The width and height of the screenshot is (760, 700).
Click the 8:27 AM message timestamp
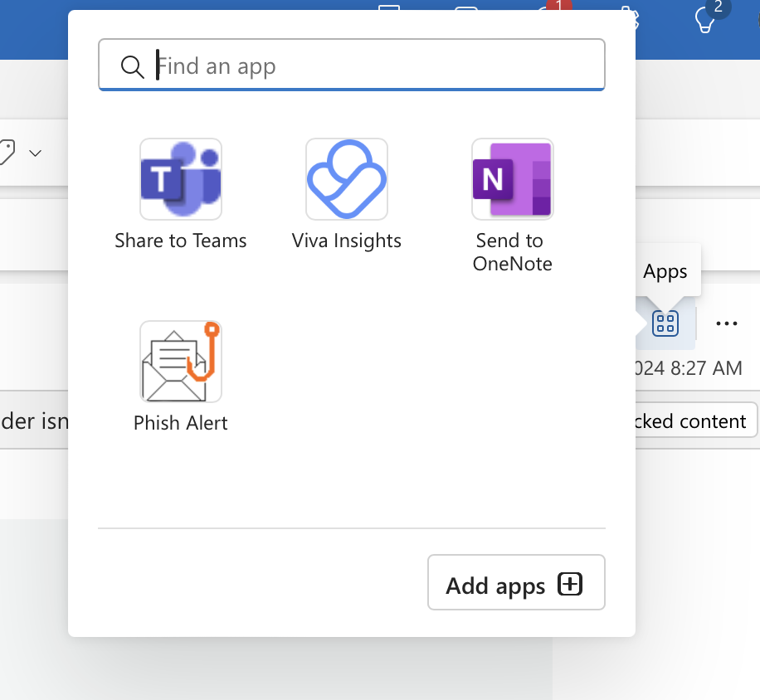[689, 368]
